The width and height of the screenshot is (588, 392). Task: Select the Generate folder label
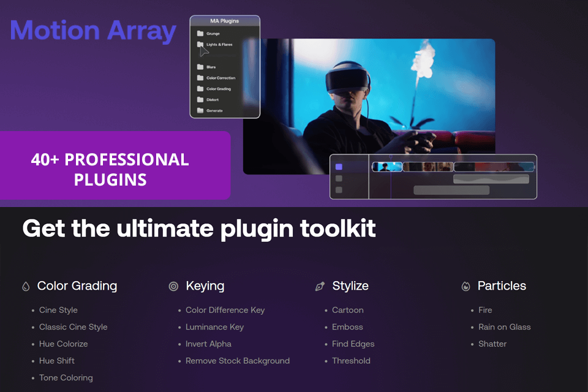tap(214, 111)
